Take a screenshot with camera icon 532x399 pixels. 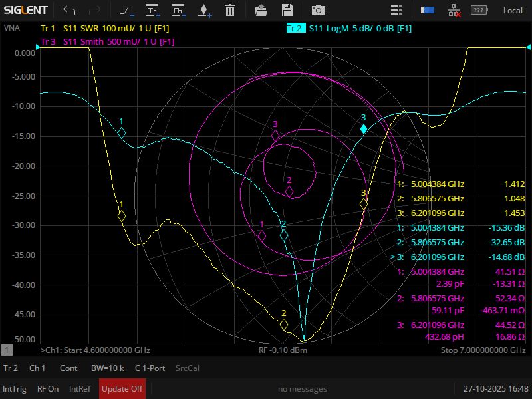[x=319, y=10]
